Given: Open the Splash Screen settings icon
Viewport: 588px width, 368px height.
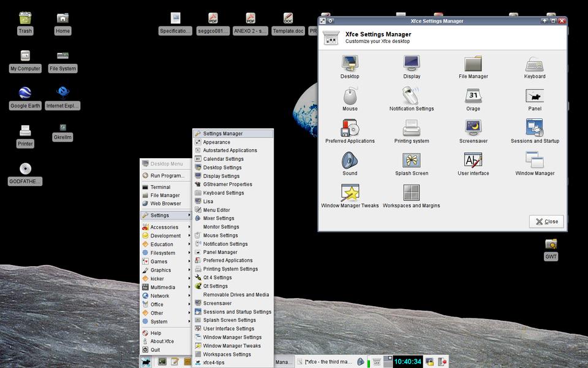Looking at the screenshot, I should [x=412, y=161].
